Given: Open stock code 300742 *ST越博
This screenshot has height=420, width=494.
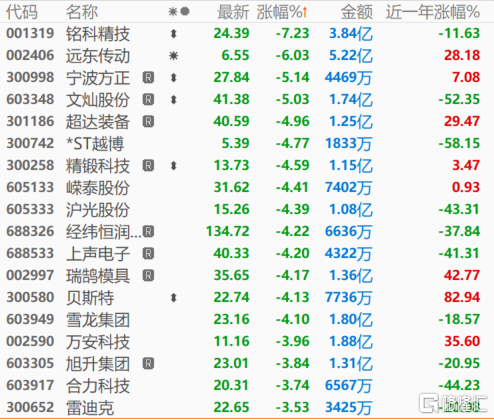Looking at the screenshot, I should pyautogui.click(x=247, y=143).
